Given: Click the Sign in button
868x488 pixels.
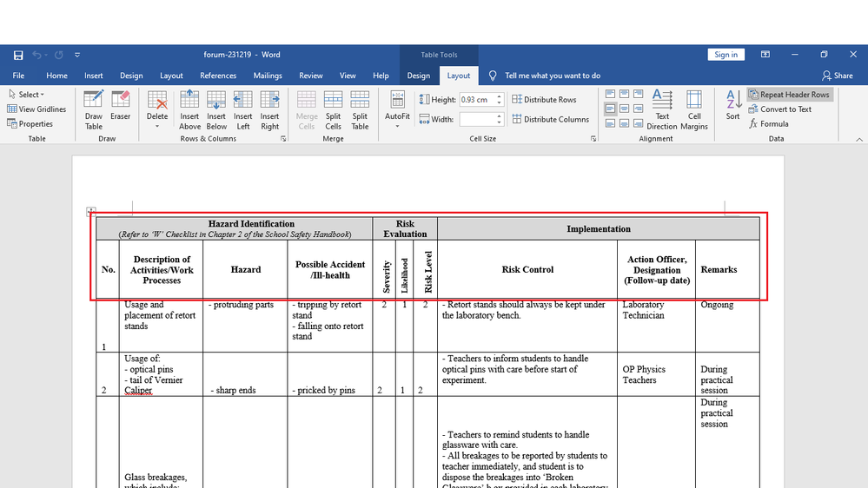Looking at the screenshot, I should pyautogui.click(x=726, y=55).
